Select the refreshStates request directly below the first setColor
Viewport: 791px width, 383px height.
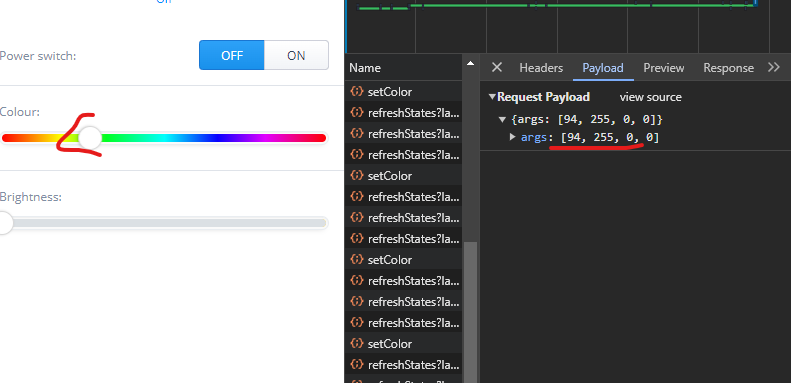point(403,113)
